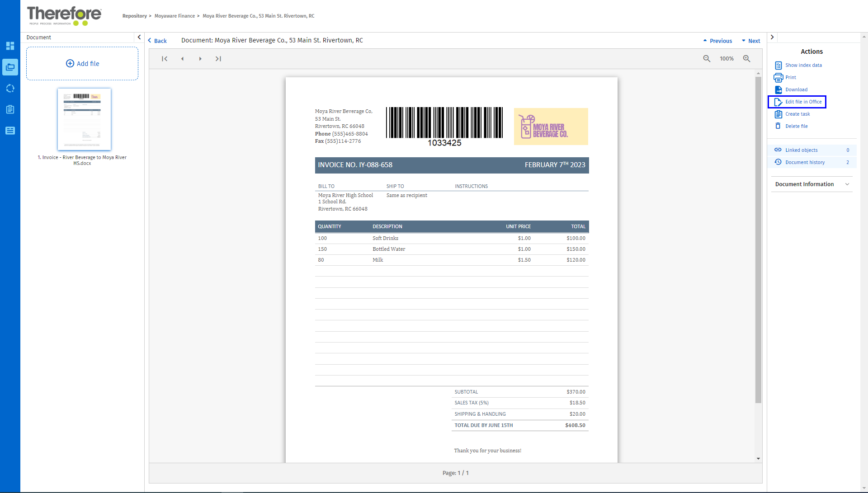Click Edit file in Office label
The height and width of the screenshot is (493, 868).
803,102
